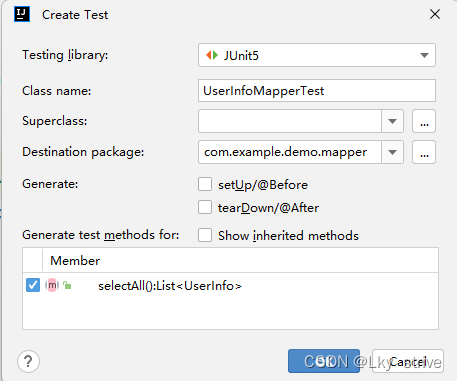Viewport: 457px width, 381px height.
Task: Uncheck the selectAll method checkbox
Action: pyautogui.click(x=33, y=285)
